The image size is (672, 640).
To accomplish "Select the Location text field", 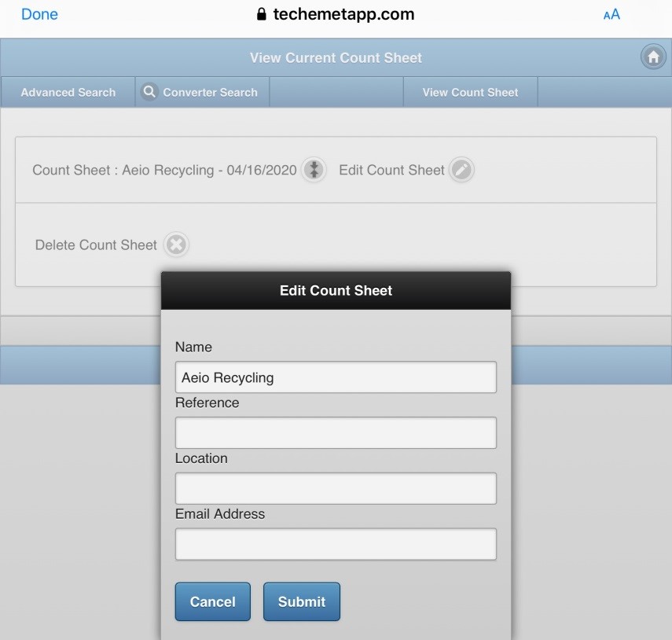I will [336, 488].
